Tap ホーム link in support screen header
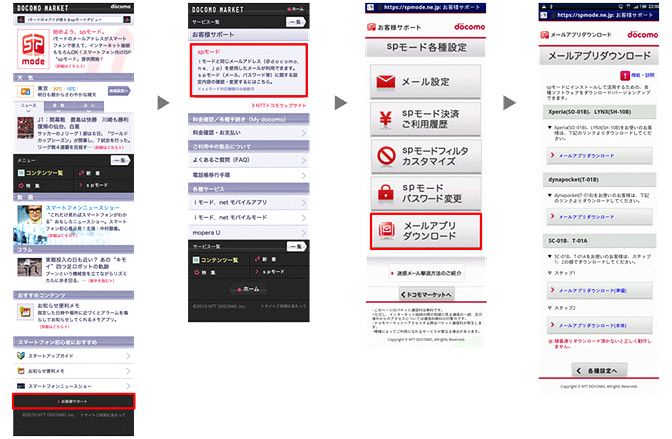The width and height of the screenshot is (672, 439). [x=296, y=9]
